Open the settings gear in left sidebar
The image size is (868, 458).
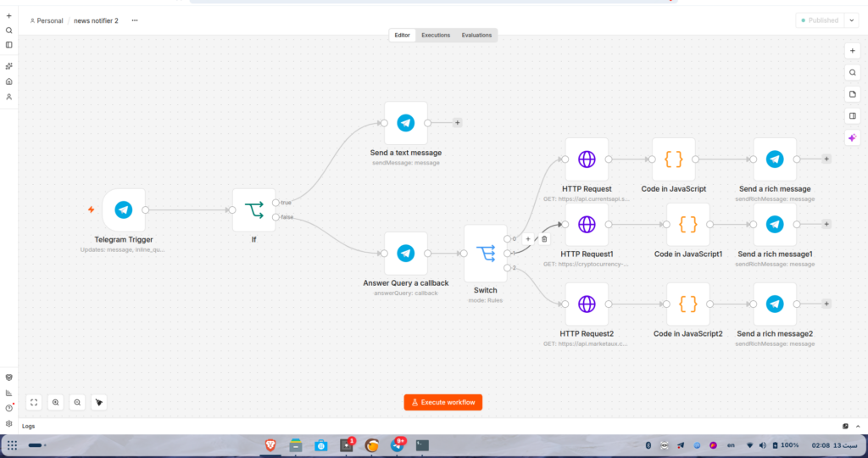(x=8, y=424)
